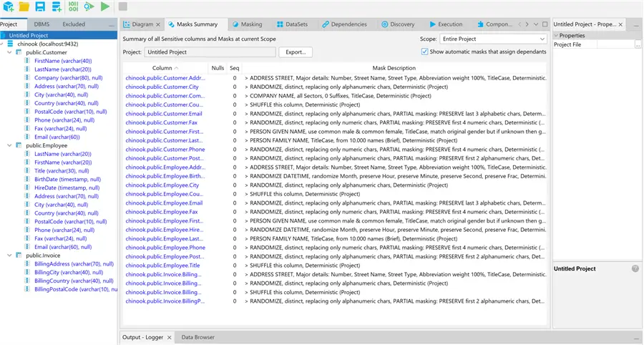The height and width of the screenshot is (345, 644).
Task: Click the public.Invoice table icon
Action: pyautogui.click(x=19, y=255)
